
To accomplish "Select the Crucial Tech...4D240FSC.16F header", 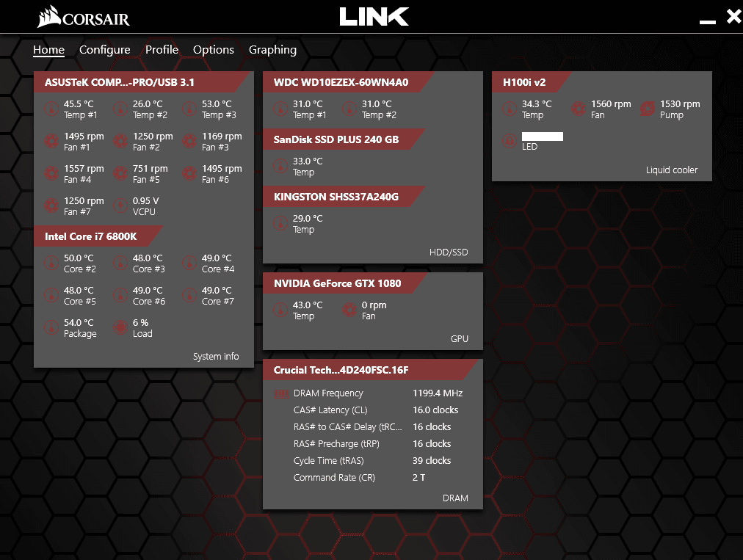I will (x=371, y=370).
